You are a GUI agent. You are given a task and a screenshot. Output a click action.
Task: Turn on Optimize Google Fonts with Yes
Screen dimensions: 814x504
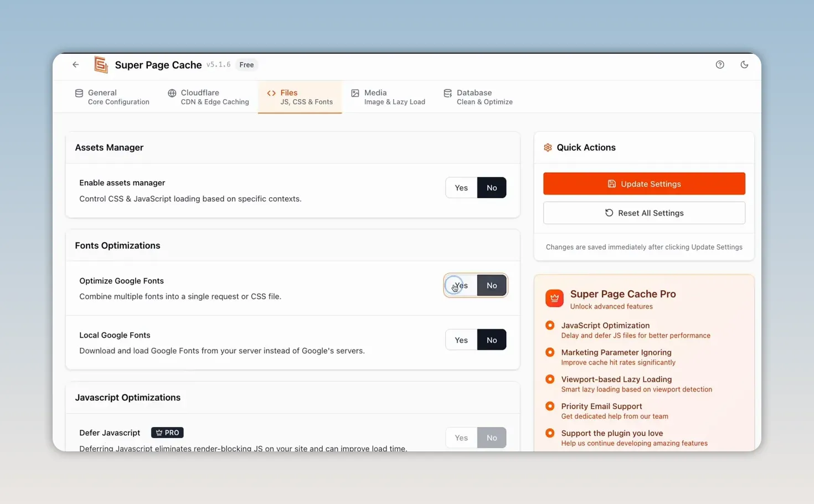pos(461,286)
